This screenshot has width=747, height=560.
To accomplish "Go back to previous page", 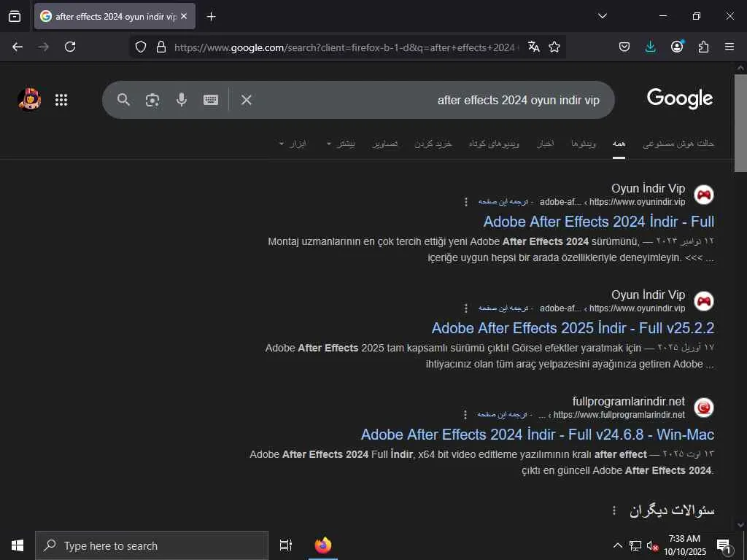I will click(18, 47).
